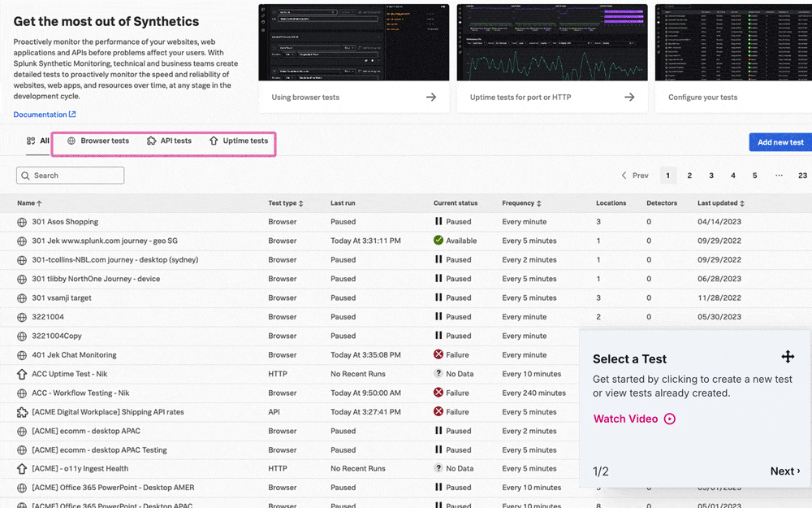
Task: Switch to the Uptime tests tab
Action: pos(239,141)
